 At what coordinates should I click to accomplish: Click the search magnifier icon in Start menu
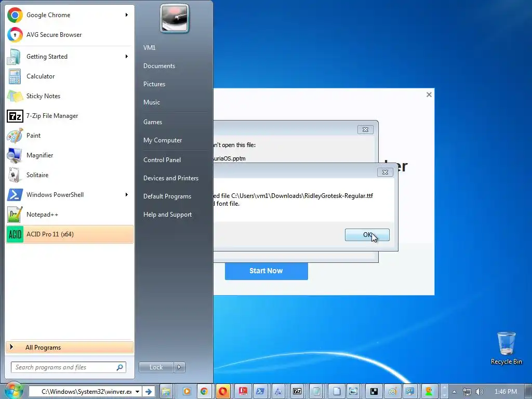120,367
